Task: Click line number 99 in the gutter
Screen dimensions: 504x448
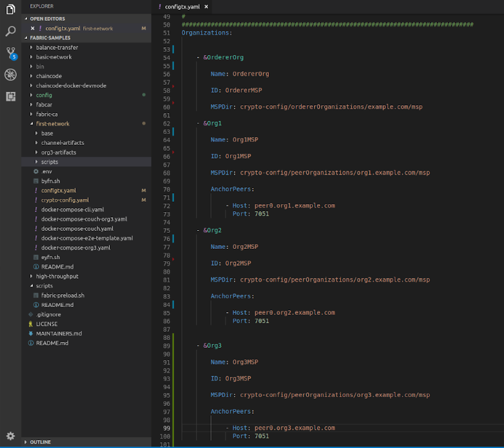Action: coord(167,428)
